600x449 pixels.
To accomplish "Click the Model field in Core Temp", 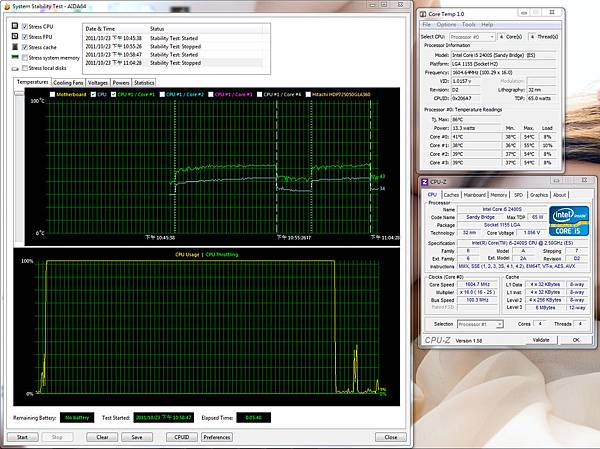I will pos(503,55).
